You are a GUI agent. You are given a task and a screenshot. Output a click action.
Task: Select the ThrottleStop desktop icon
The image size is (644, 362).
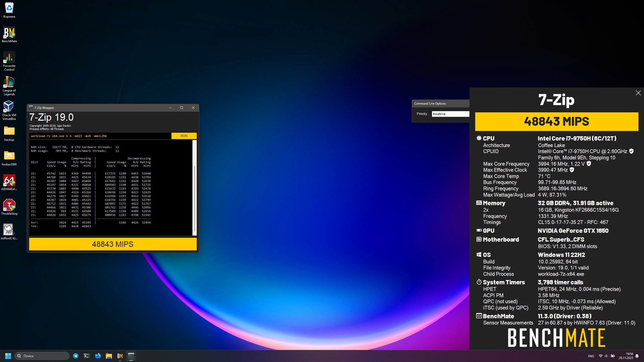(x=9, y=207)
